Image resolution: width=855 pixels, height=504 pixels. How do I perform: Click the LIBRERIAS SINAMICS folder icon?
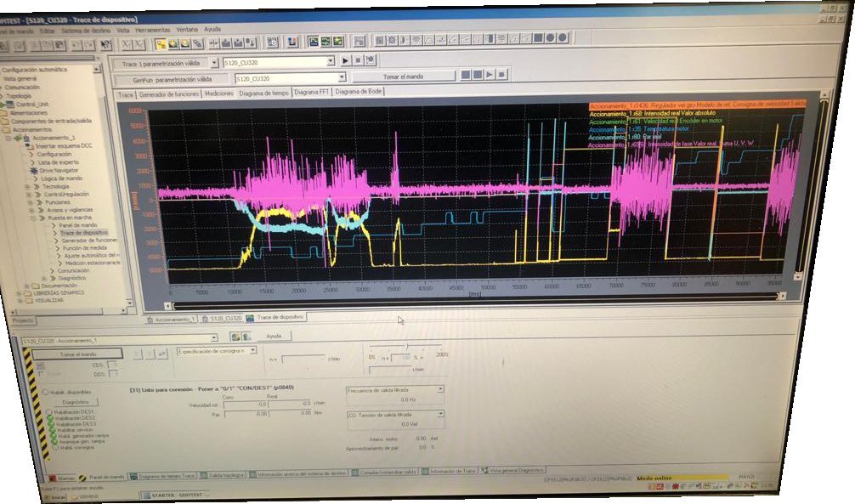coord(29,293)
